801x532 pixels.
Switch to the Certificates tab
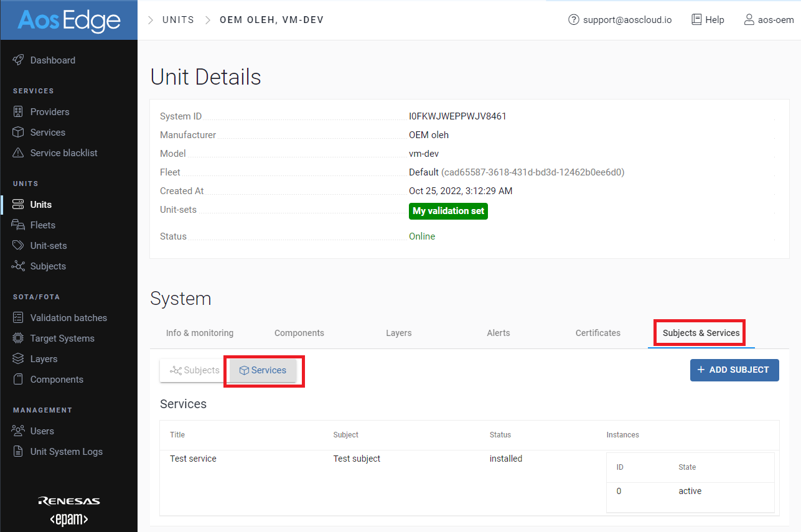pos(597,333)
